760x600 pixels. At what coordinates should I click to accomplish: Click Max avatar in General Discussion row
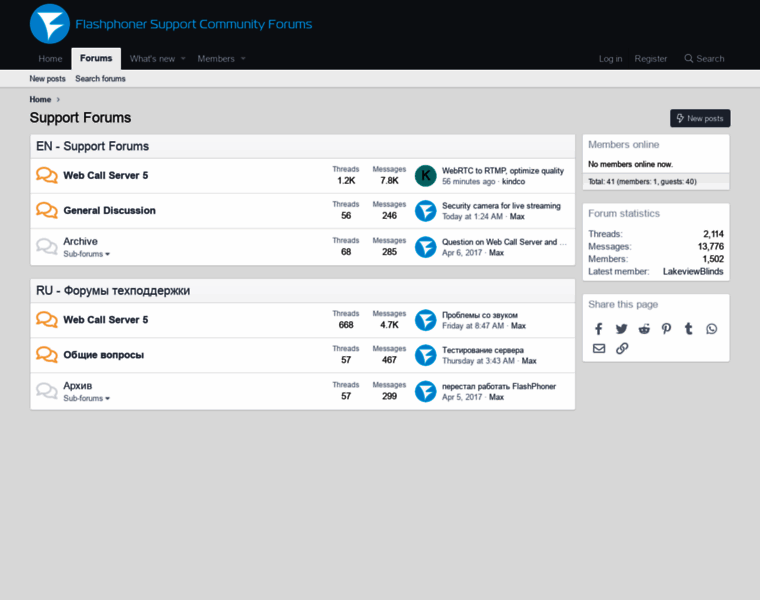(426, 211)
